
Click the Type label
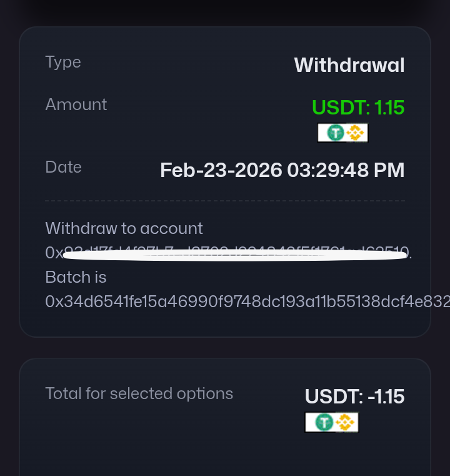coord(63,62)
